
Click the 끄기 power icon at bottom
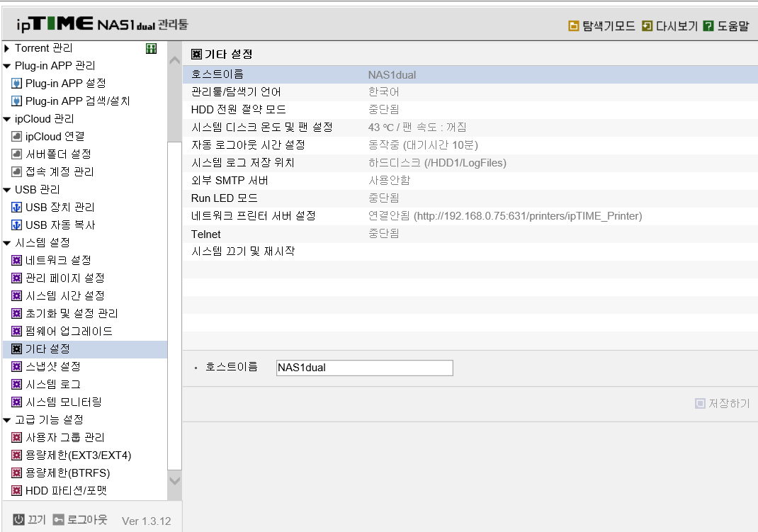pyautogui.click(x=18, y=519)
